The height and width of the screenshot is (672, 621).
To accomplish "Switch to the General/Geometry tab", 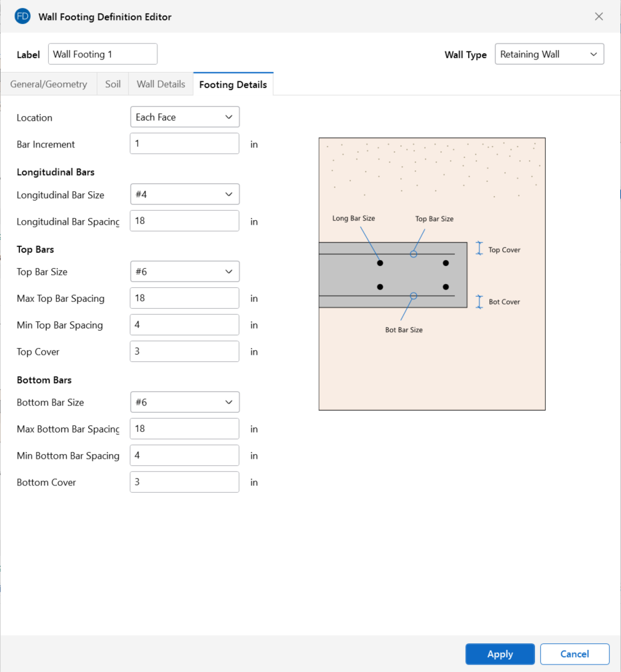I will pyautogui.click(x=49, y=85).
